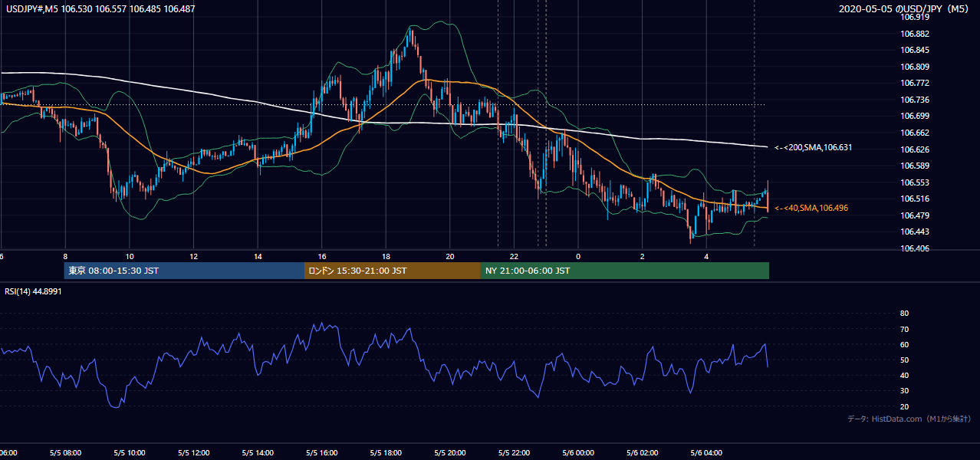Click the RSI(14) 44.8991 indicator label
Image resolution: width=980 pixels, height=460 pixels.
(33, 291)
